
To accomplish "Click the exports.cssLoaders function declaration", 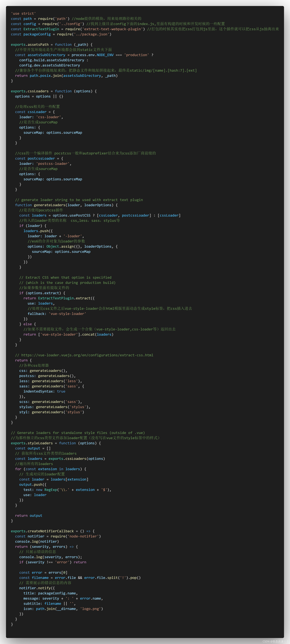I will pos(54,91).
